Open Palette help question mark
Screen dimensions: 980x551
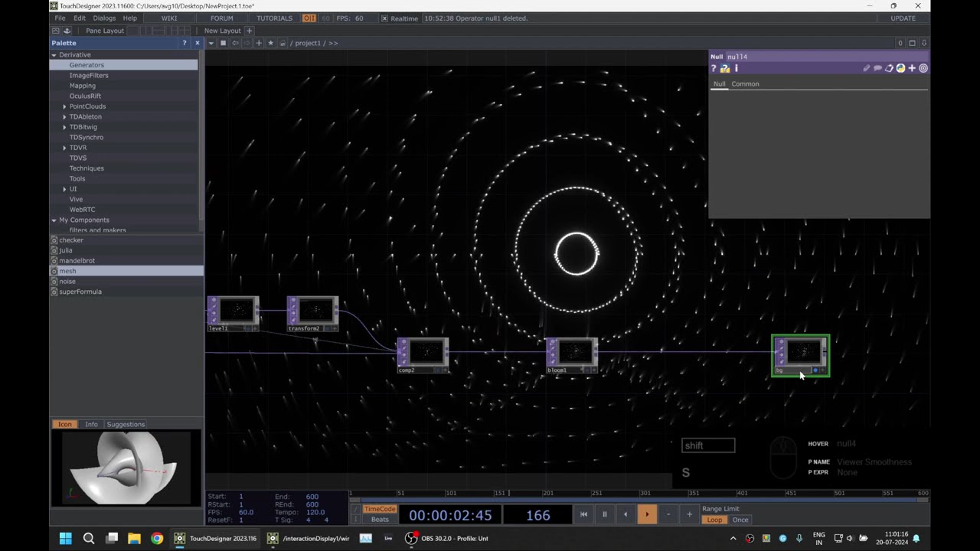pyautogui.click(x=184, y=43)
